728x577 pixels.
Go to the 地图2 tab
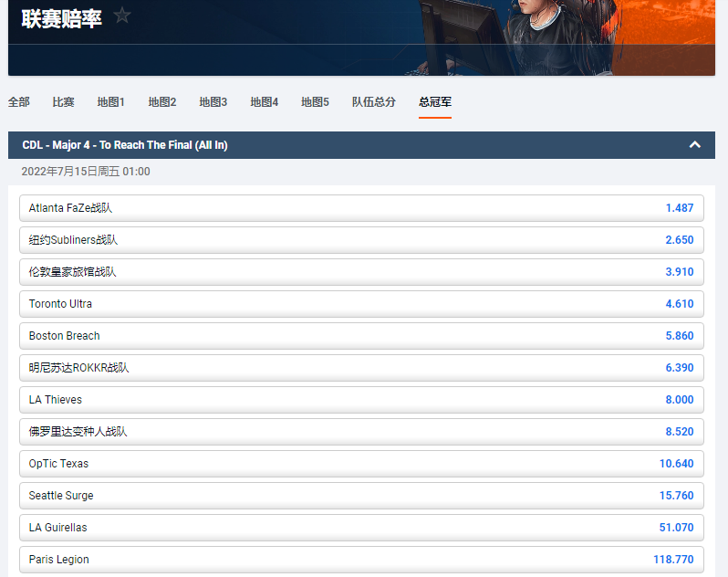(162, 102)
